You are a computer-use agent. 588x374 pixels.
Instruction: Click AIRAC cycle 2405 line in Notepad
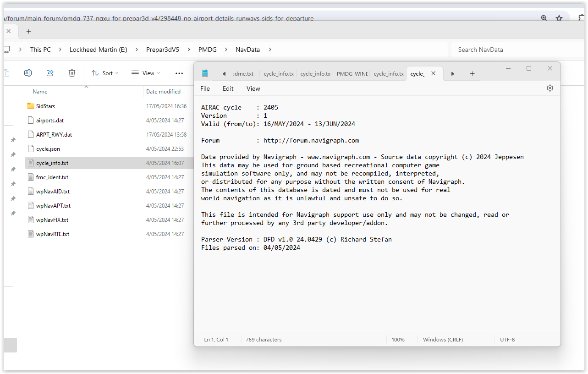(240, 107)
